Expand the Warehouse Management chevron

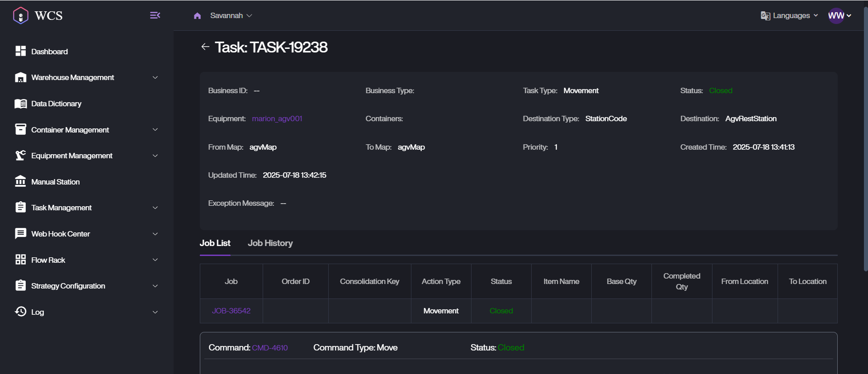click(155, 78)
